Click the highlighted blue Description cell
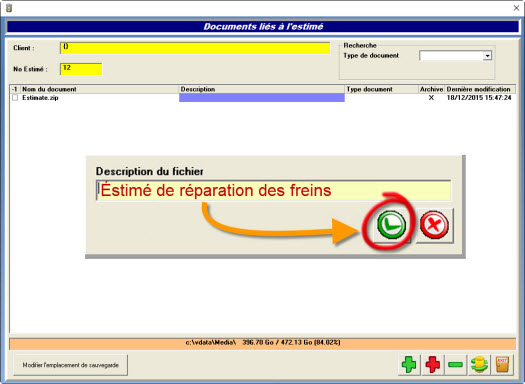This screenshot has height=384, width=525. [261, 97]
